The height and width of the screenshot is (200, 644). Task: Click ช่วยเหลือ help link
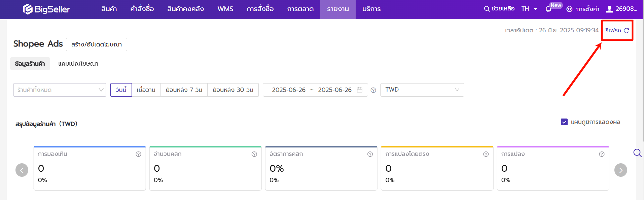pyautogui.click(x=503, y=9)
